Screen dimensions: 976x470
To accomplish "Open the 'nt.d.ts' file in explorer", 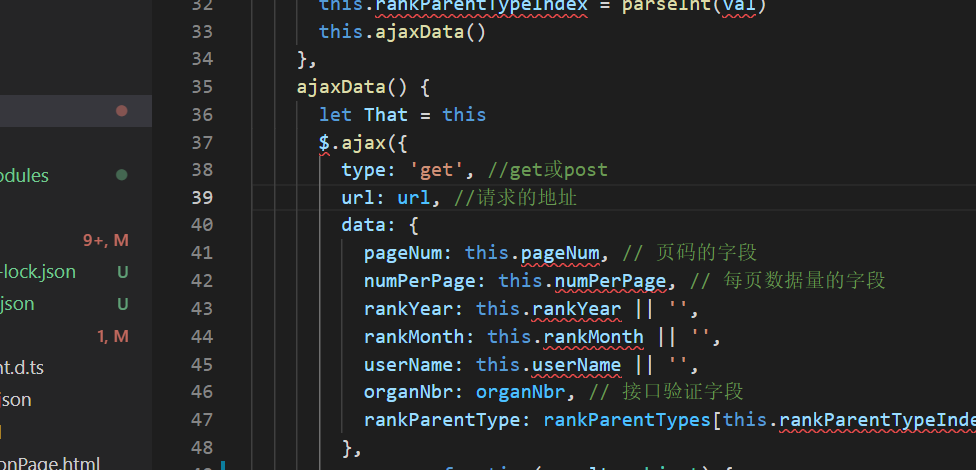I will point(22,367).
